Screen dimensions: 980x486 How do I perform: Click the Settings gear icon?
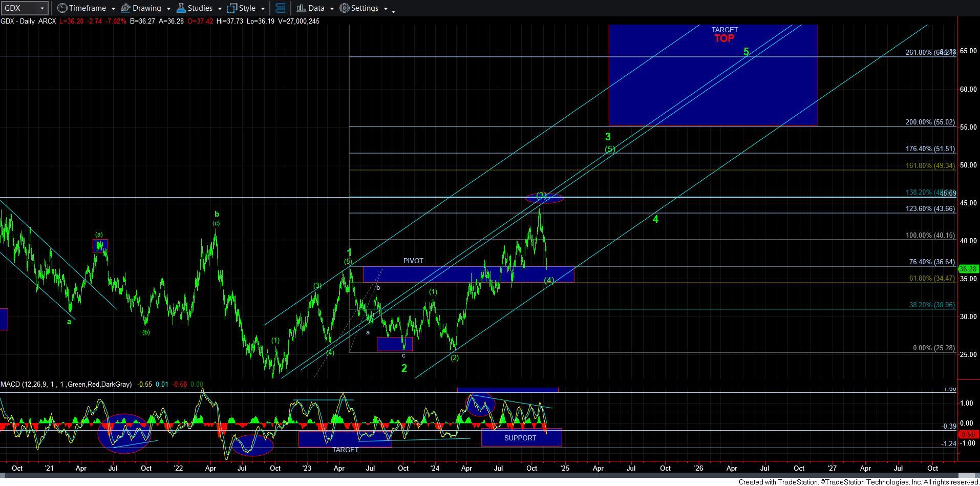pos(345,8)
